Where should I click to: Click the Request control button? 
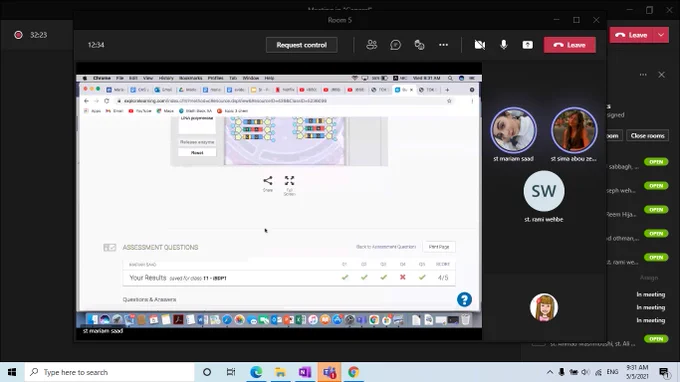tap(301, 45)
